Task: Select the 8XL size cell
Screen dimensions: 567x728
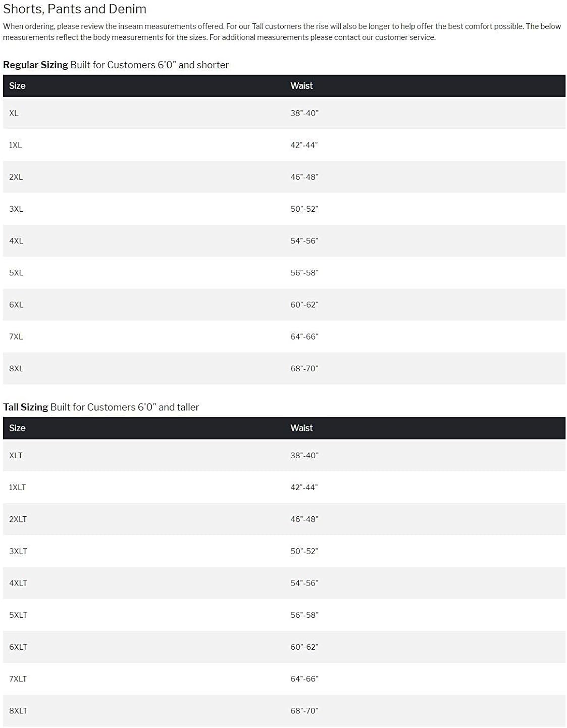Action: [16, 369]
